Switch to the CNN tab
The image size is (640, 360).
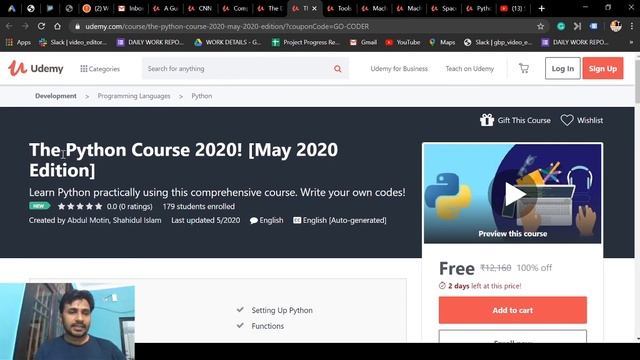(200, 8)
